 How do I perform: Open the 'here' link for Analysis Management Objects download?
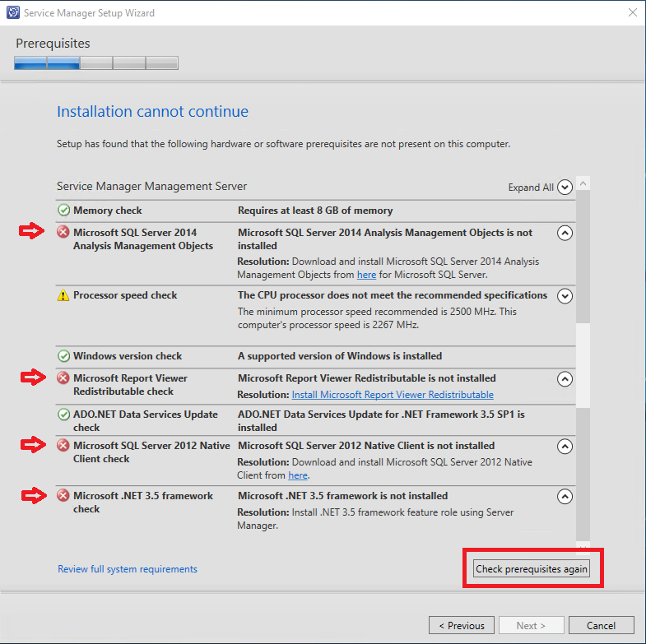click(366, 275)
